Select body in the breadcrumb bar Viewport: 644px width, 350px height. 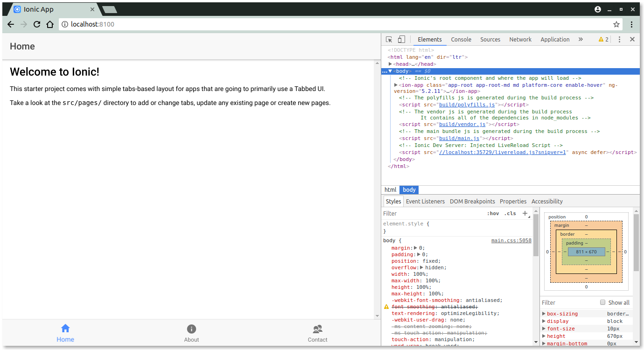409,189
